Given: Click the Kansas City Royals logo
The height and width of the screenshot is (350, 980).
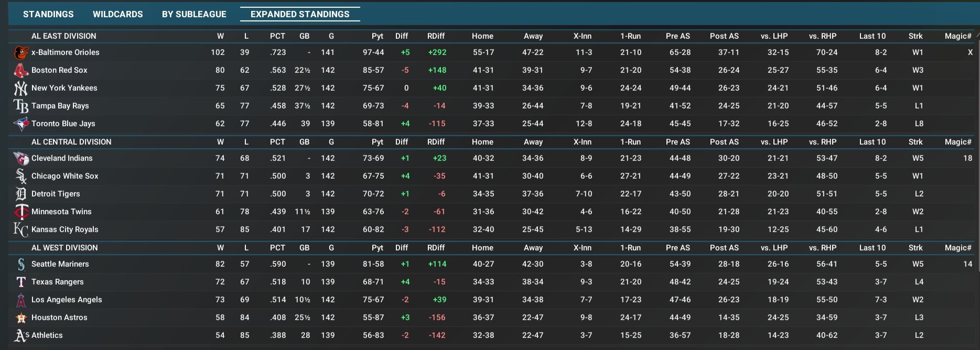Looking at the screenshot, I should [21, 229].
